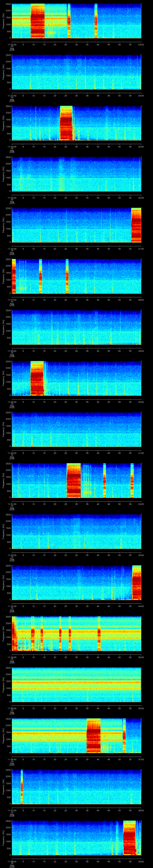Select the narrow burst near 4s in 11:37 spectrogram
Image resolution: width=153 pixels, height=868 pixels.
click(x=22, y=787)
